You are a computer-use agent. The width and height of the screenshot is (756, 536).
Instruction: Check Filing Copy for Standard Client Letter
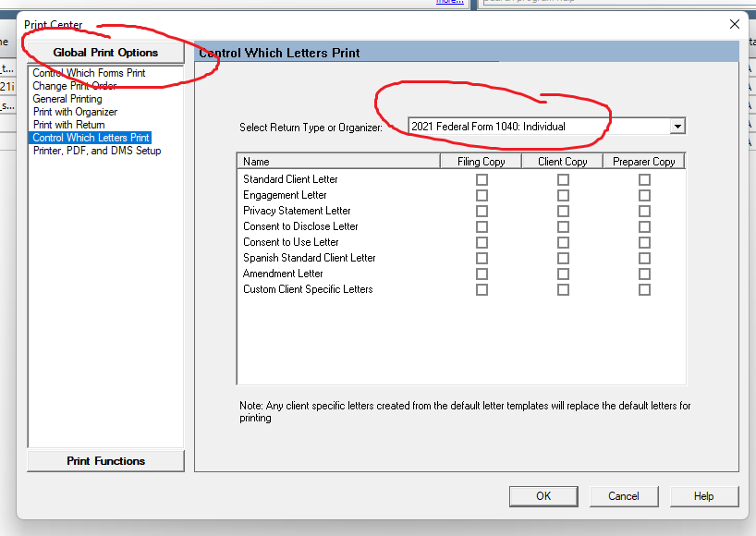[482, 179]
